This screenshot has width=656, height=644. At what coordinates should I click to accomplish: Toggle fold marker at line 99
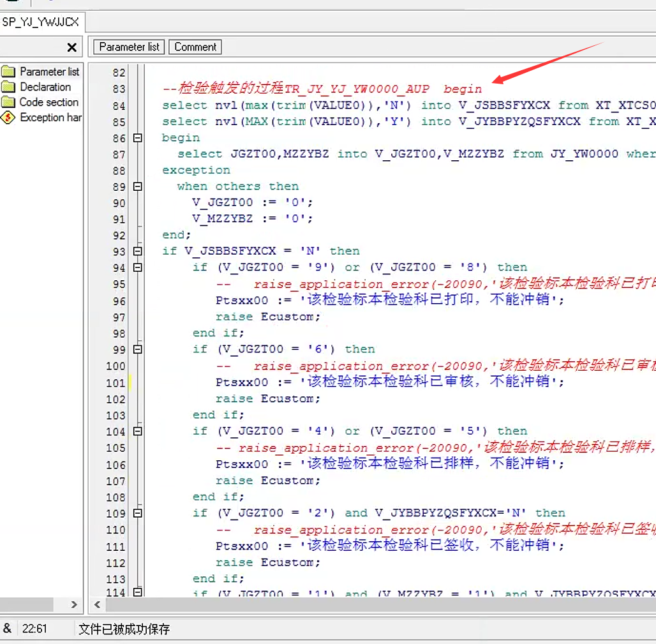[x=137, y=350]
